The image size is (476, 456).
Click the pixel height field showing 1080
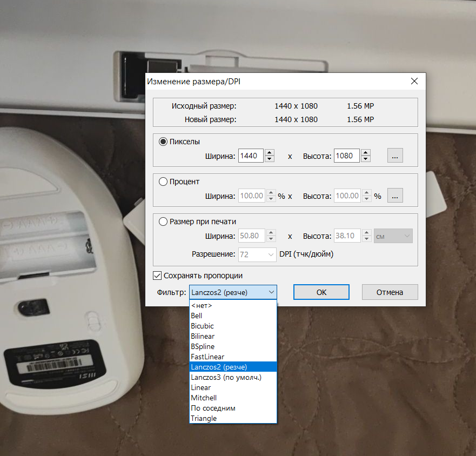[x=347, y=156]
